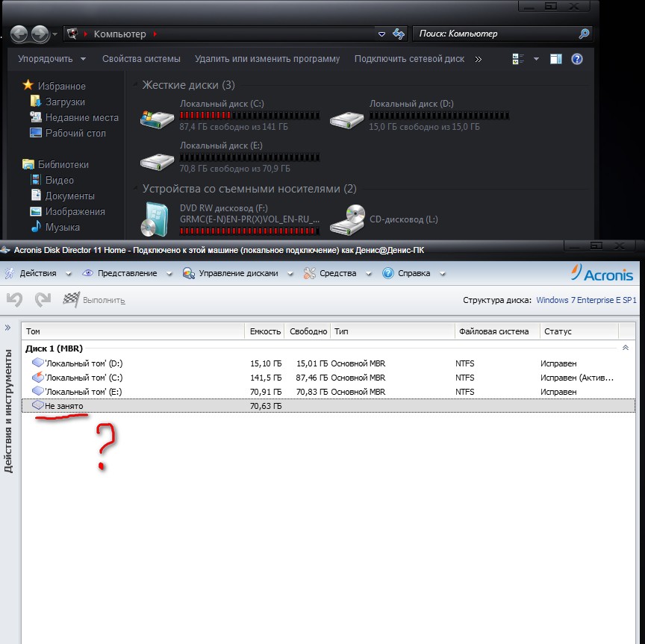The height and width of the screenshot is (644, 645).
Task: Click Удалить или изменить программу
Action: [x=267, y=59]
